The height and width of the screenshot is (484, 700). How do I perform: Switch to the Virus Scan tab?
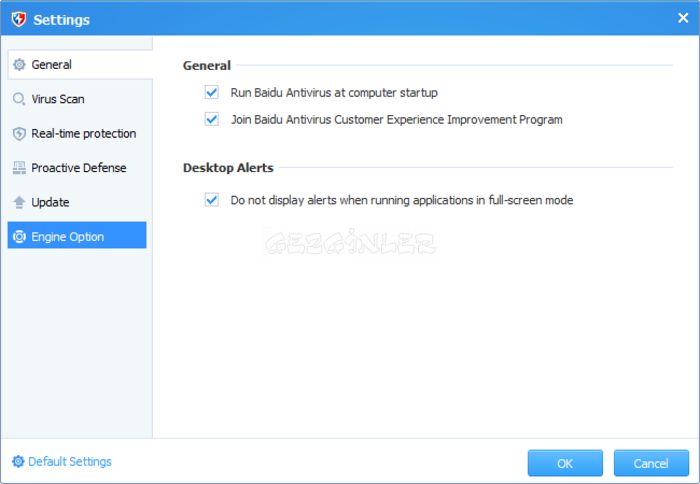pyautogui.click(x=77, y=99)
